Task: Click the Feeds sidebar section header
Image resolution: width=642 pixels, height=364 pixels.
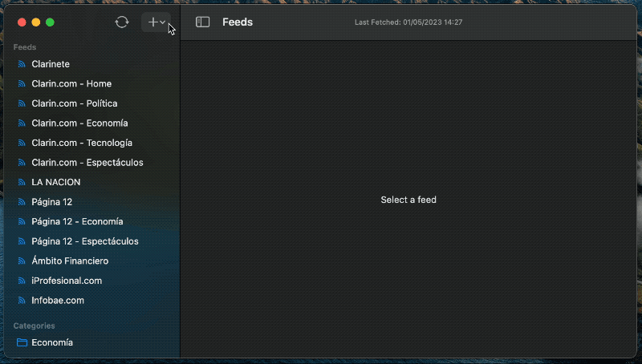Action: [25, 47]
